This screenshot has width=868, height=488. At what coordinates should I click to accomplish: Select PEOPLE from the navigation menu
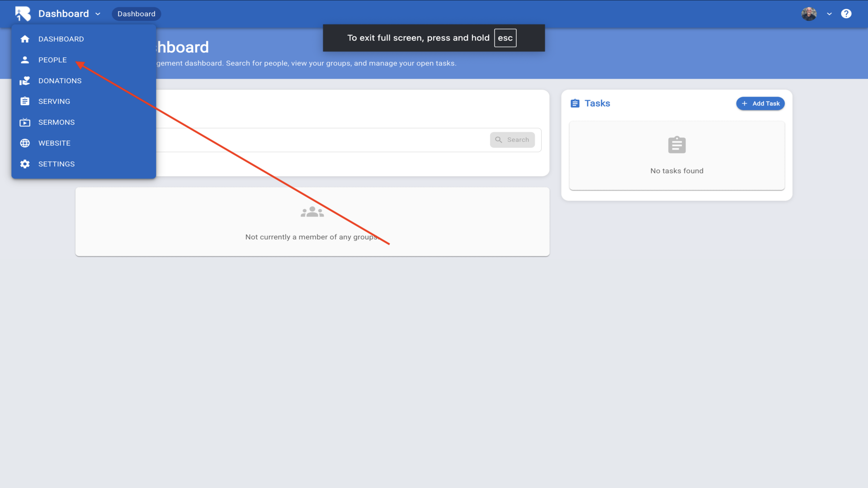click(52, 60)
